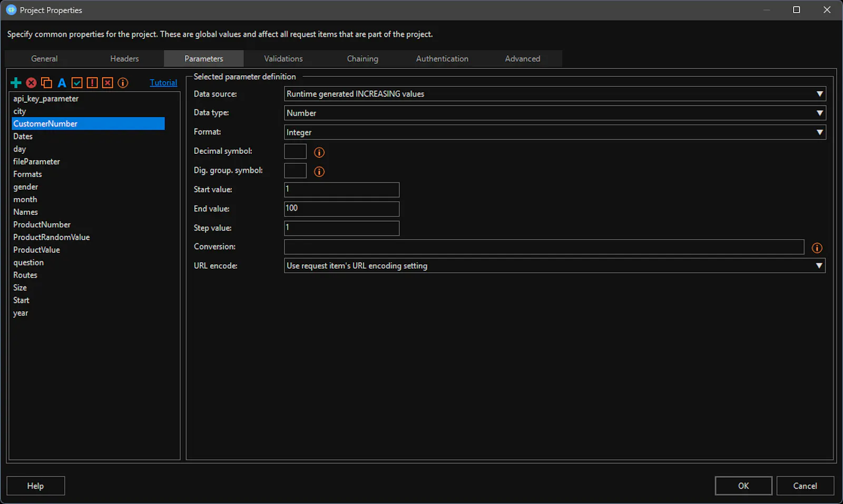Select the year parameter
This screenshot has height=504, width=843.
click(88, 313)
